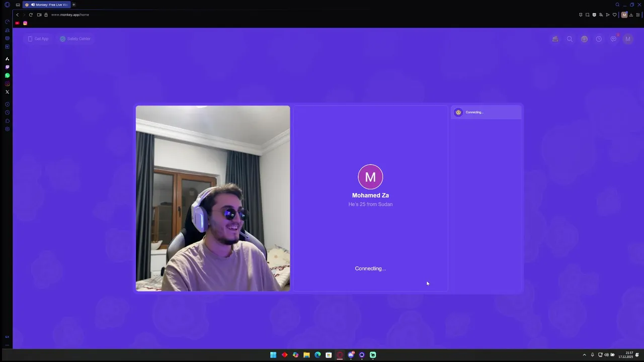Image resolution: width=644 pixels, height=362 pixels.
Task: Open the browser profile M avatar
Action: point(624,15)
